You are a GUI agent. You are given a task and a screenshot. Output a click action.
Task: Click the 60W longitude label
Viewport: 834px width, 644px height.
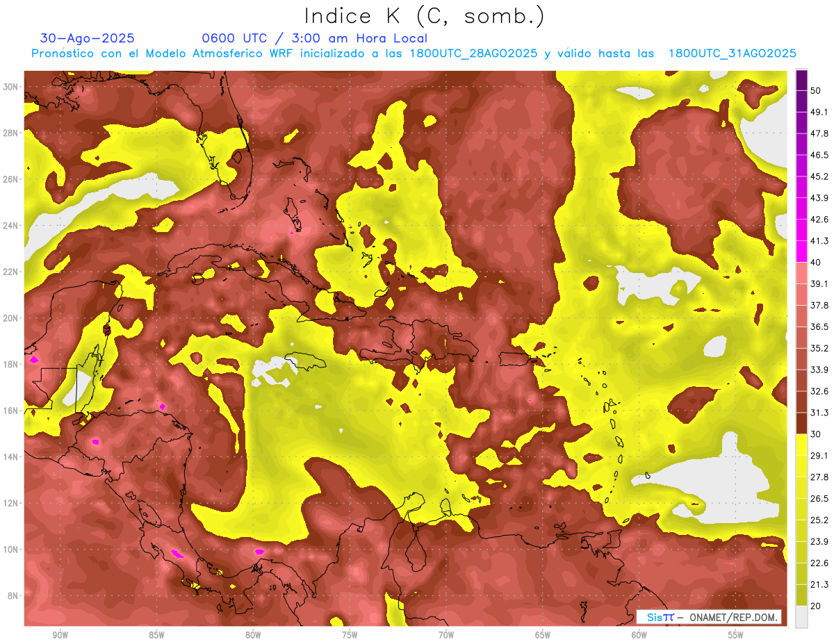pos(639,635)
